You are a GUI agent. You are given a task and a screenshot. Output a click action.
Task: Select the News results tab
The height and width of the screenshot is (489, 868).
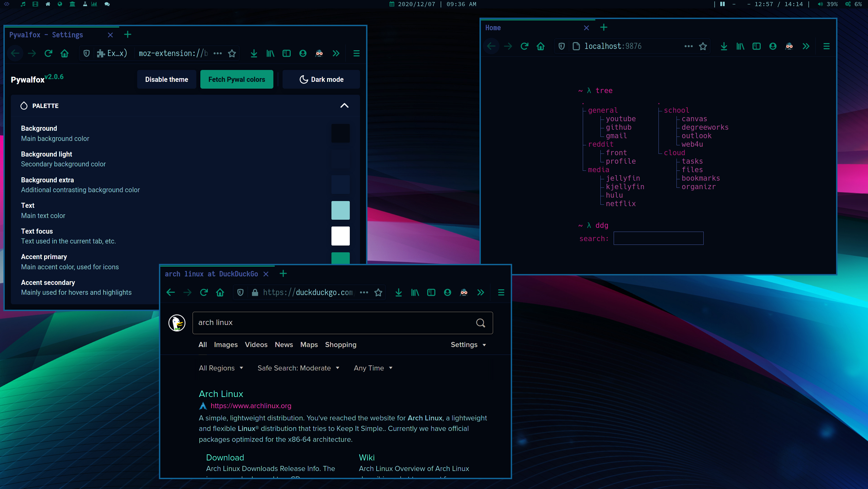point(284,345)
